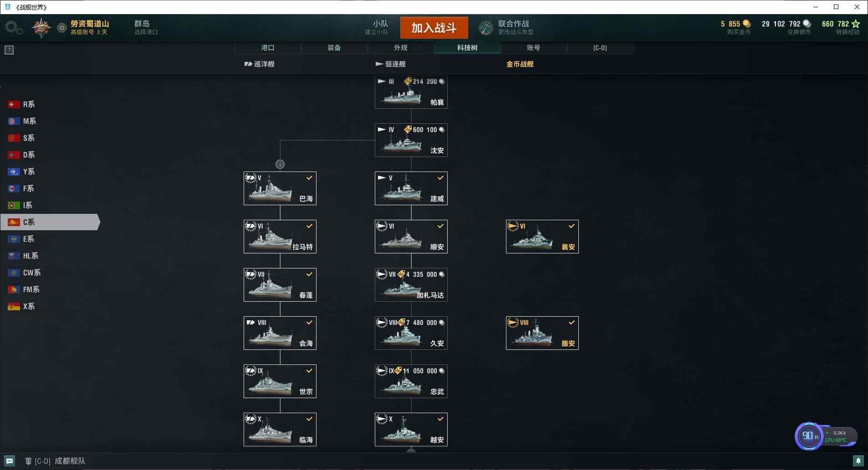Open the 群岛 port selection dropdown
868x470 pixels.
pyautogui.click(x=146, y=27)
